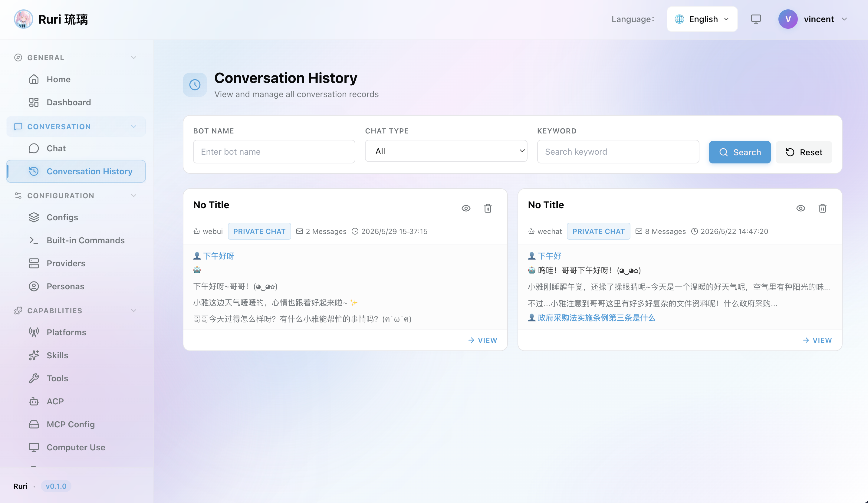Click timestamp 2026/5/22 14:47:20
Screen dimensions: 868x503
point(734,231)
